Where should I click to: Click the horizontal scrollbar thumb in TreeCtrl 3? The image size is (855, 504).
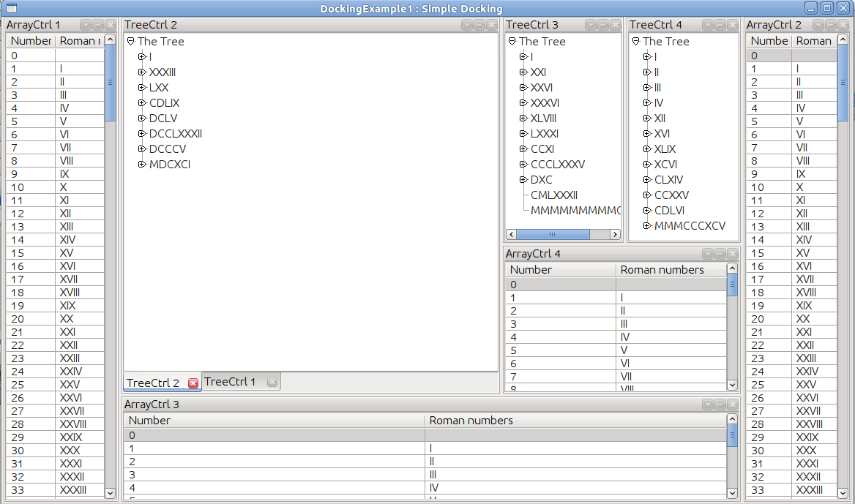pos(553,234)
